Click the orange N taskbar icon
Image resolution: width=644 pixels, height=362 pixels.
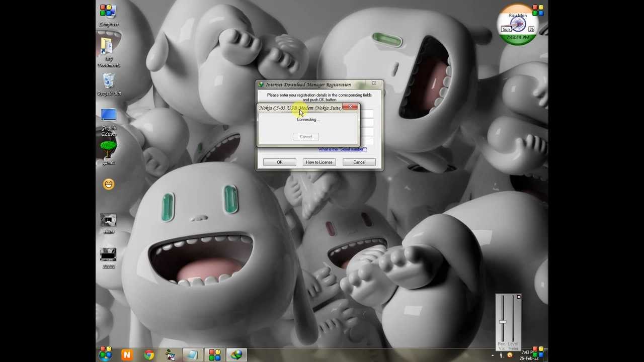coord(127,355)
